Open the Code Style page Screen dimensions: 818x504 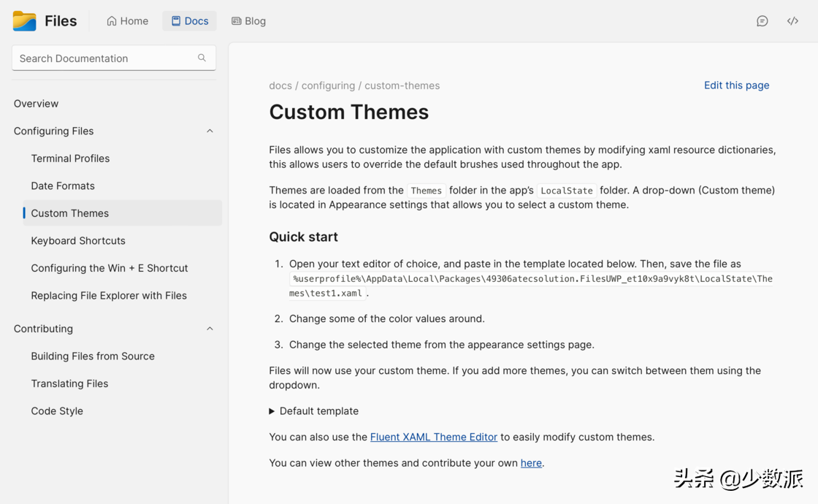tap(57, 411)
